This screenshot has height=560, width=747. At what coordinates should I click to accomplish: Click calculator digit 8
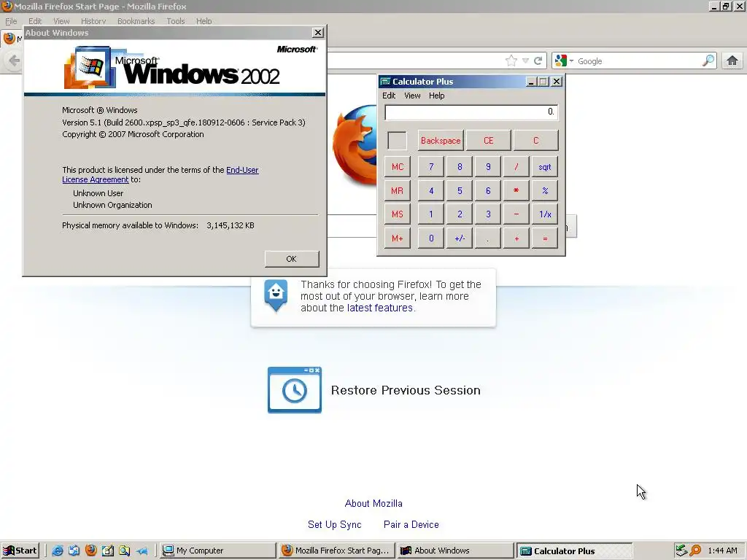point(460,167)
